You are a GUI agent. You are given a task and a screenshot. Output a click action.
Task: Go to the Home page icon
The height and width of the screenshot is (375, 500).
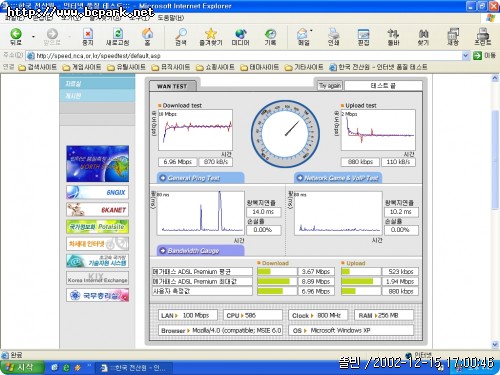click(147, 34)
